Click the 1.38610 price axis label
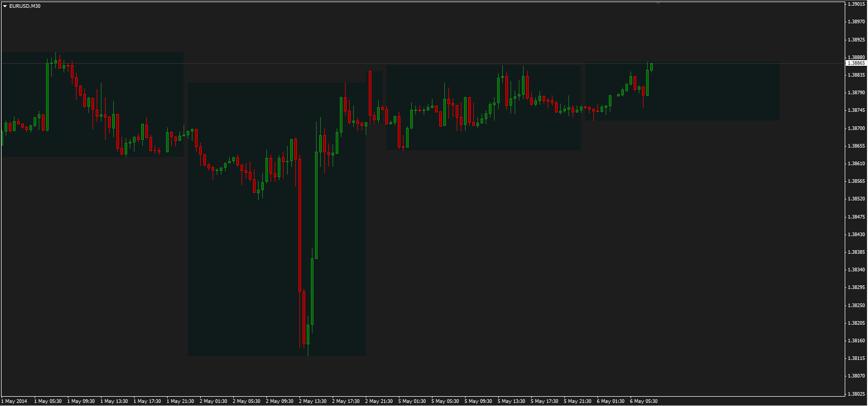The height and width of the screenshot is (406, 868). pyautogui.click(x=856, y=164)
